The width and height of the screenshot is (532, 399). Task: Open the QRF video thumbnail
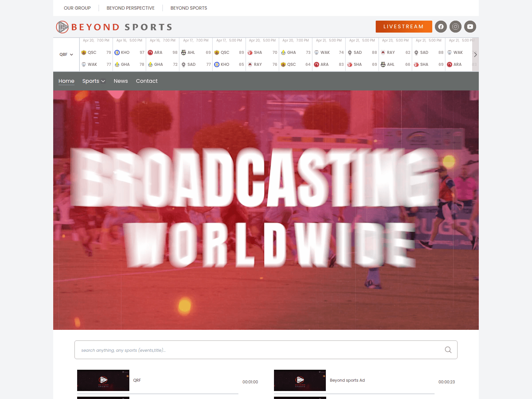[103, 380]
